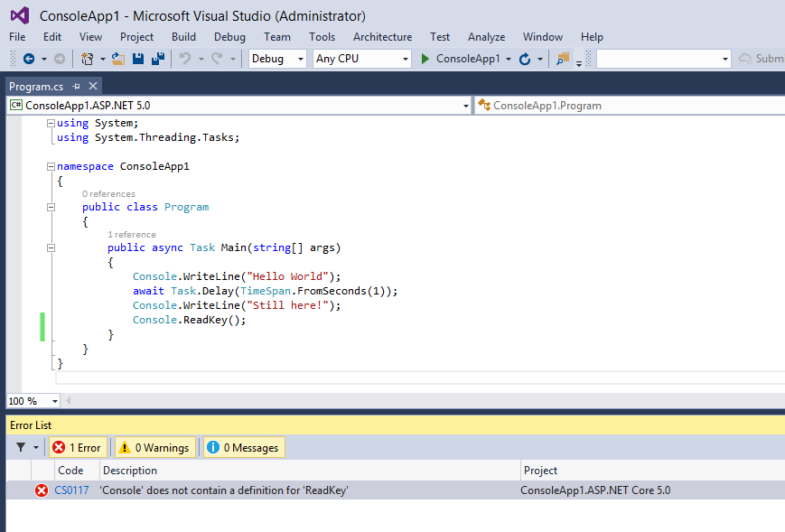Click the 1 reference CodeLens link

tap(132, 234)
